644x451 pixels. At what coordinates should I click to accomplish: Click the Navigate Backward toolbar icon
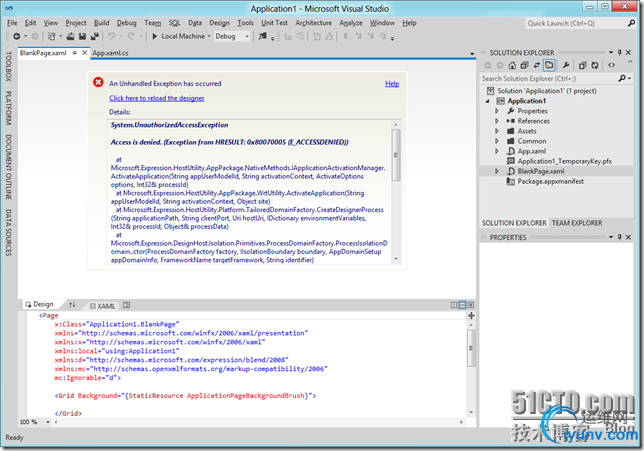click(x=16, y=36)
